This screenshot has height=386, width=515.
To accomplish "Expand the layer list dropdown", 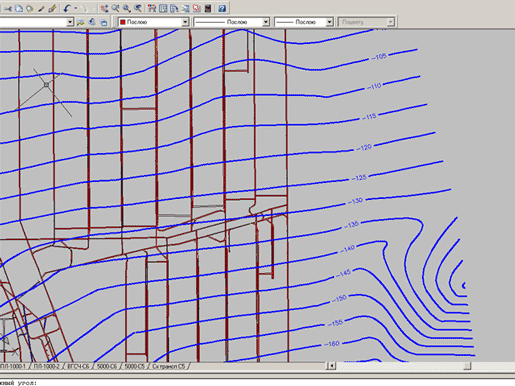I will tap(70, 22).
